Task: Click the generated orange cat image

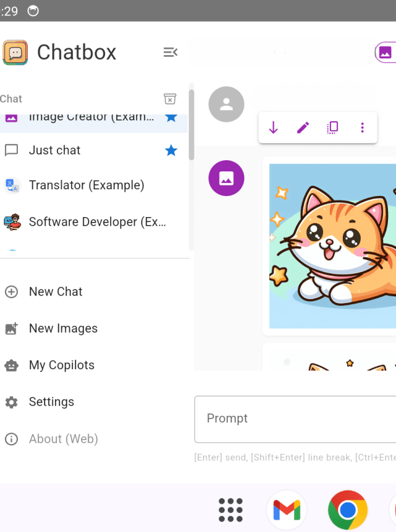Action: tap(332, 246)
